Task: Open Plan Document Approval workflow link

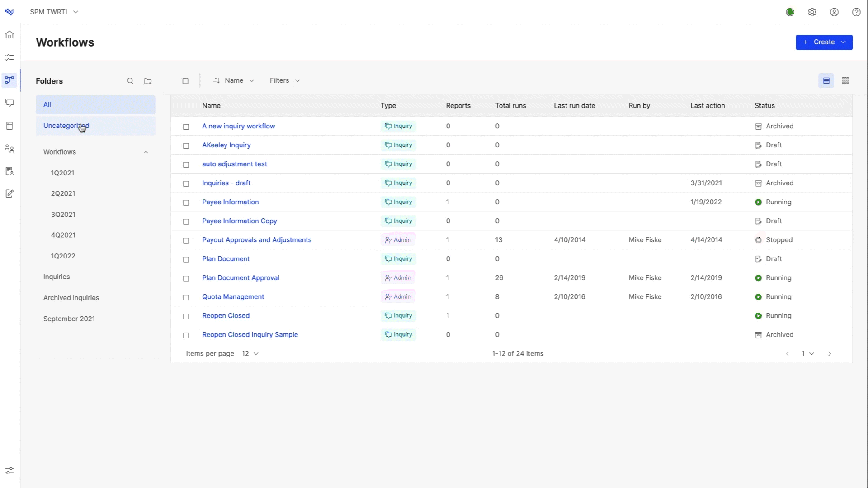Action: point(241,277)
